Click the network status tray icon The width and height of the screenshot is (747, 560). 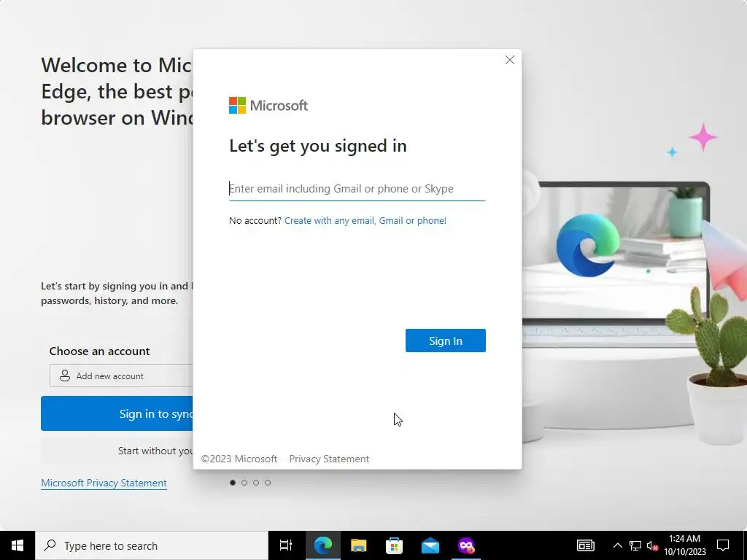(635, 545)
